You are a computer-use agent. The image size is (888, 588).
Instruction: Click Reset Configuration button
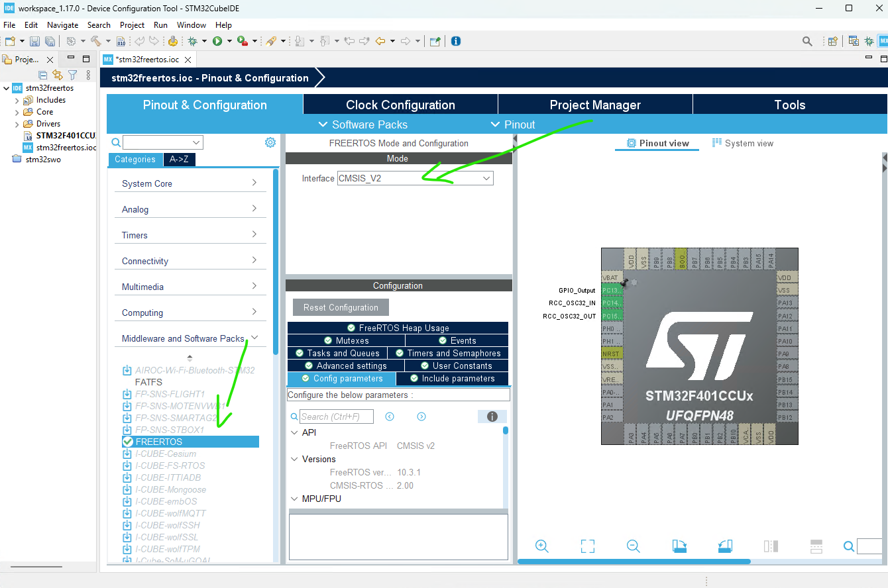[341, 307]
